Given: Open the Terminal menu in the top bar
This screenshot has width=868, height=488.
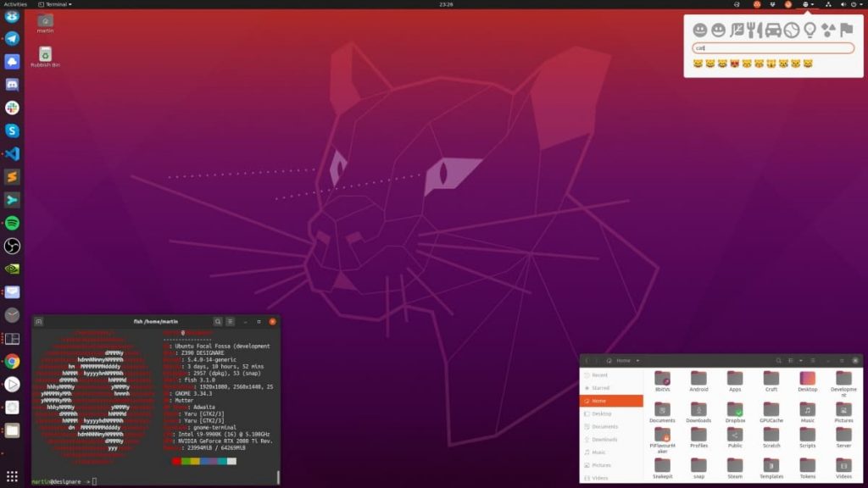Looking at the screenshot, I should click(53, 4).
